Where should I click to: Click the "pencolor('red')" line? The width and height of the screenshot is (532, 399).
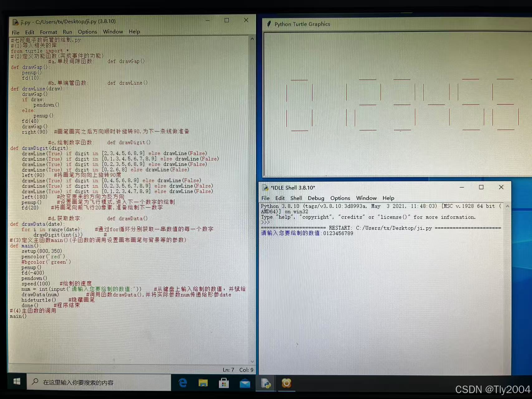point(43,257)
